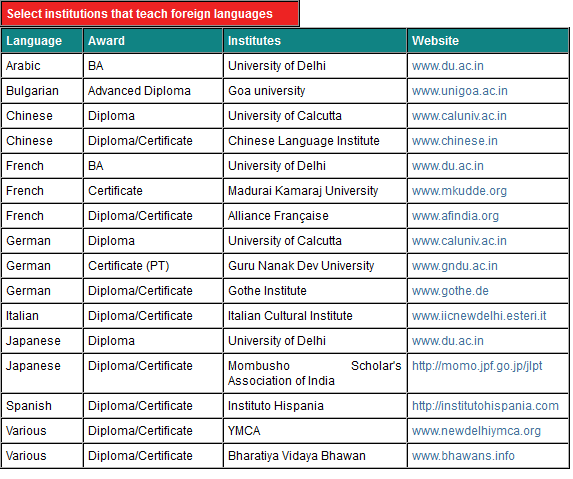
Task: Open the www.gothe.de link
Action: pyautogui.click(x=450, y=290)
